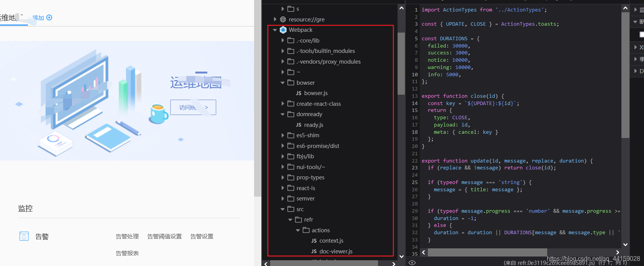Click the folder icon of actions

306,230
